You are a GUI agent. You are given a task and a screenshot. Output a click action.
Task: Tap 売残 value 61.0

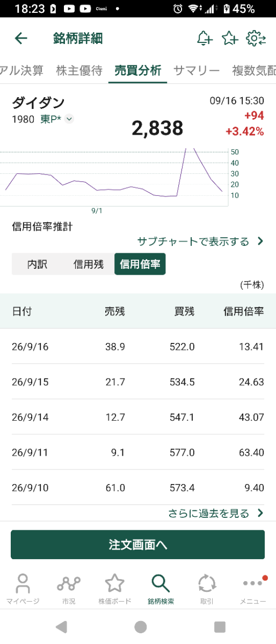115,487
